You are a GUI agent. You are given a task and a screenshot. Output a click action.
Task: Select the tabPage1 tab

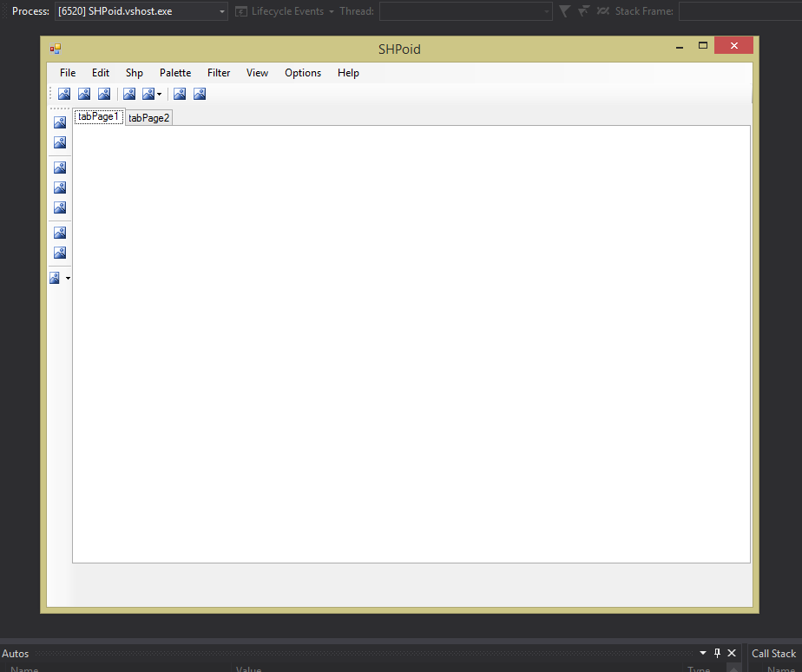[99, 116]
